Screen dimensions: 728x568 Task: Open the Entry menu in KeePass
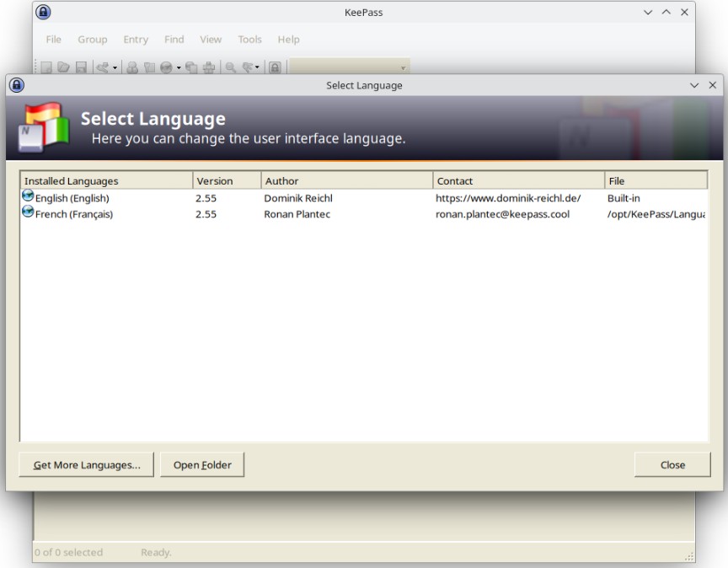coord(136,40)
